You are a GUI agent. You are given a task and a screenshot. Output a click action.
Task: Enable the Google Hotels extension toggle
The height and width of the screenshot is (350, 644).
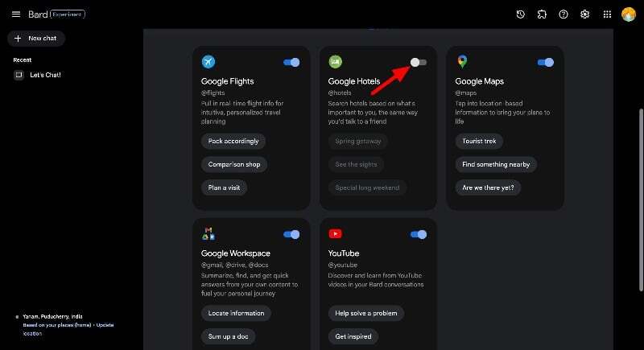pyautogui.click(x=419, y=63)
